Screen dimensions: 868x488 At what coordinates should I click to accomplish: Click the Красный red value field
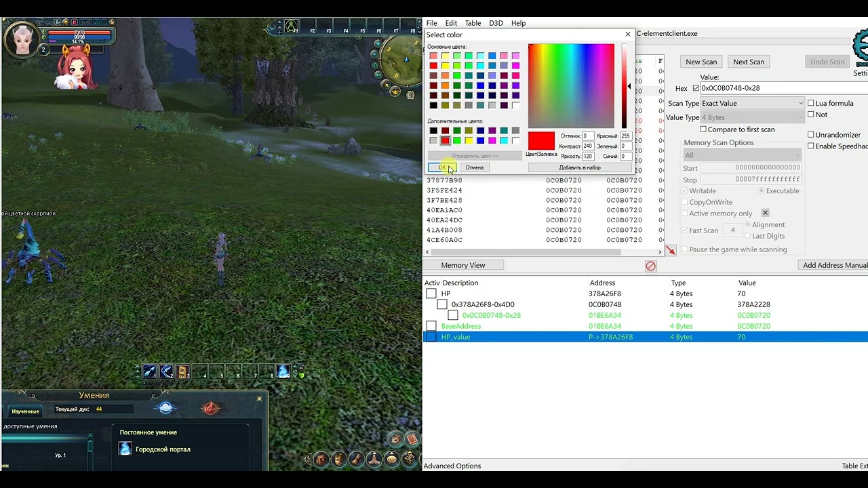coord(625,136)
